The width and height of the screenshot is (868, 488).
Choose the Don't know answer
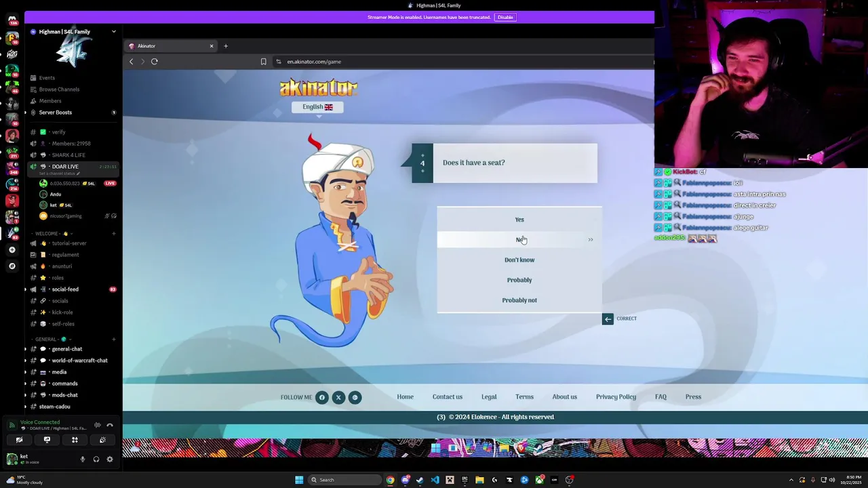[x=519, y=260]
